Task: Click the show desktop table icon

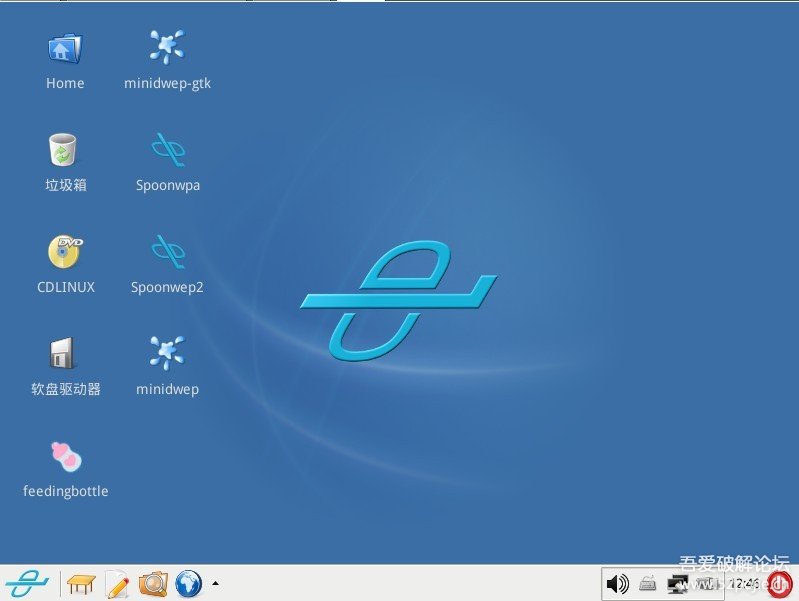Action: (81, 584)
